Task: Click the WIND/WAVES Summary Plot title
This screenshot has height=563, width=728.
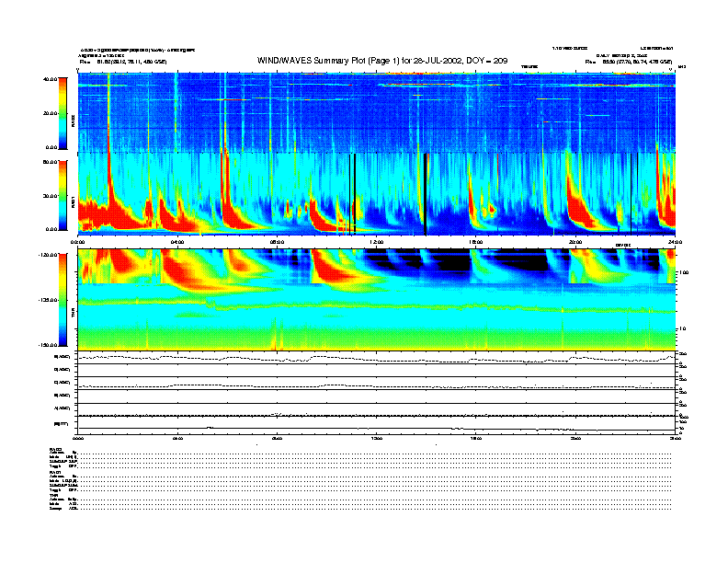Action: pyautogui.click(x=382, y=61)
